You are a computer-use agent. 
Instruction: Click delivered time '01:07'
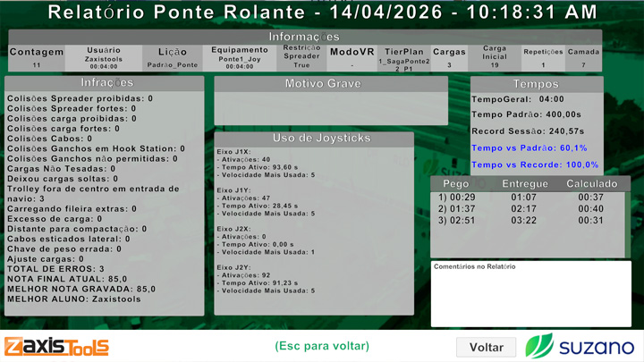(523, 198)
